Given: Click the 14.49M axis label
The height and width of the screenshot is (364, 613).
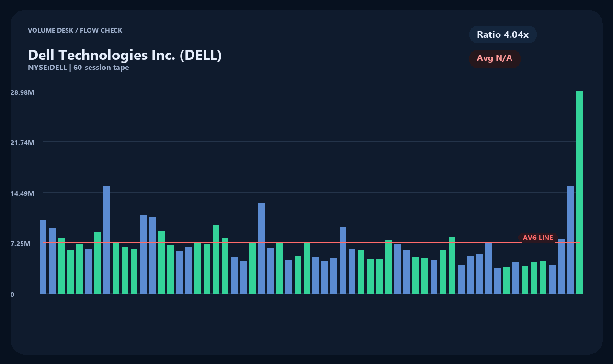Looking at the screenshot, I should 23,193.
